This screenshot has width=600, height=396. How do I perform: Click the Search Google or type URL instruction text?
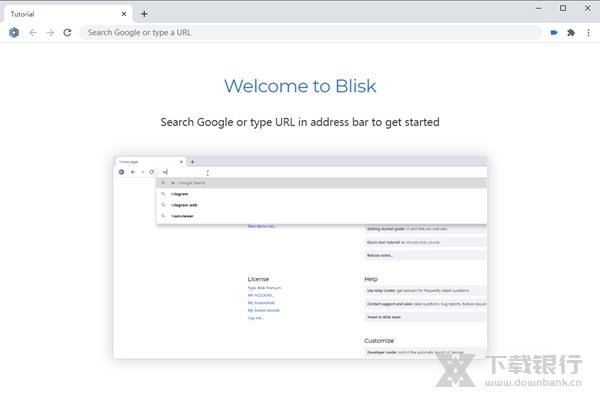coord(300,122)
